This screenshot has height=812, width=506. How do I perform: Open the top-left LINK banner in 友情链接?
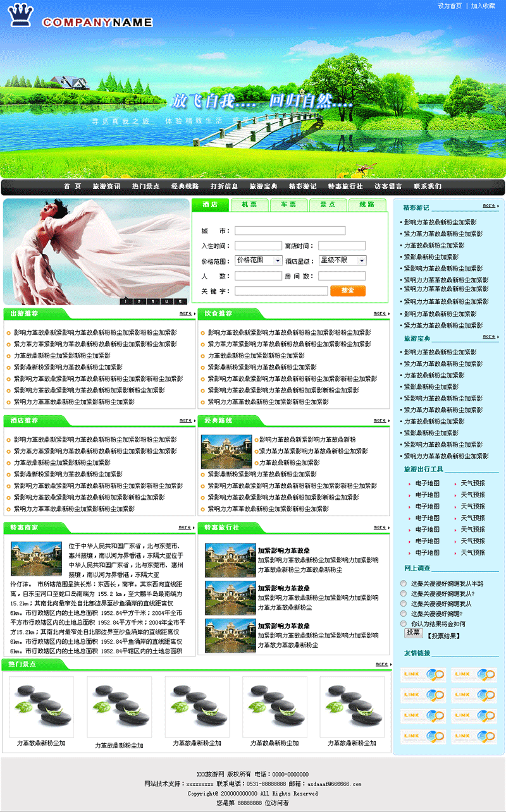[x=423, y=675]
